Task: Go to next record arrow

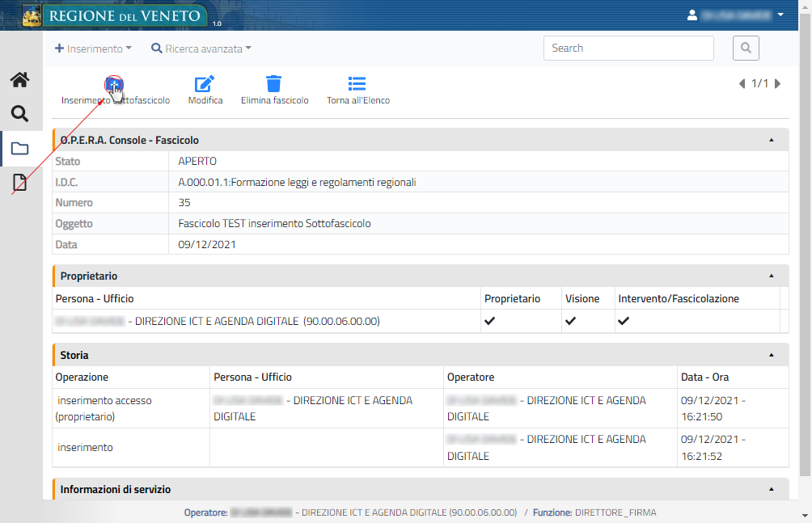Action: 777,83
